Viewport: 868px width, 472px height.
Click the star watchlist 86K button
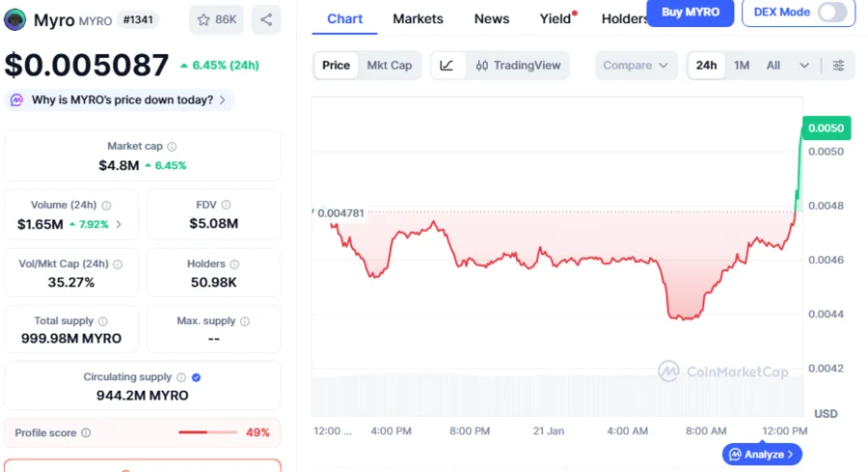216,19
